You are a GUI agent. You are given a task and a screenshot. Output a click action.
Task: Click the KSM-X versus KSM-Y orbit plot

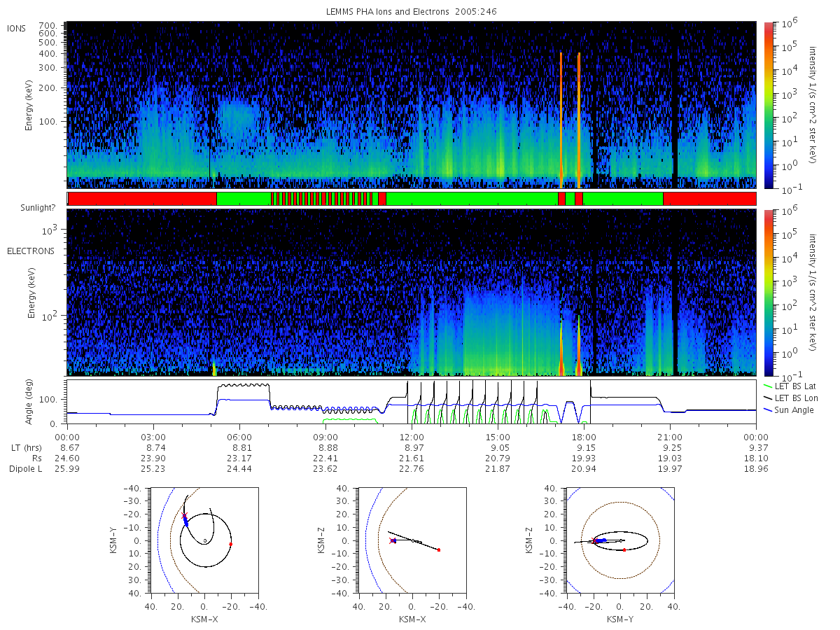tap(204, 540)
